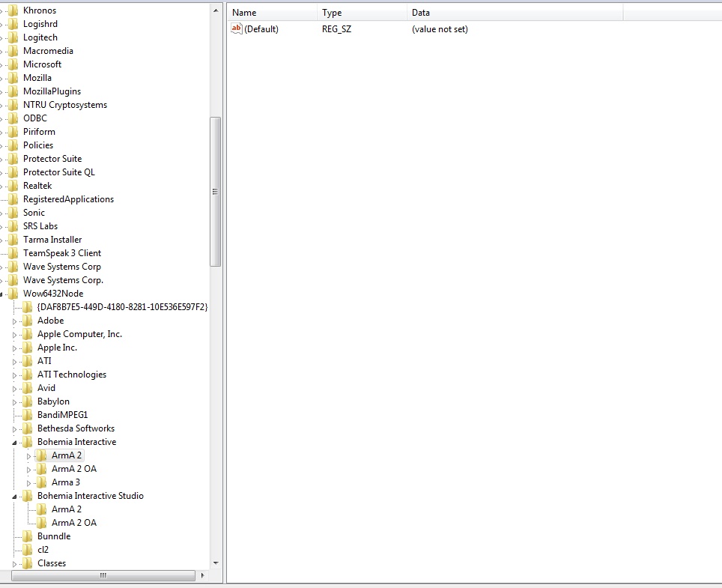Click the Arma 3 folder icon
This screenshot has height=588, width=722.
pyautogui.click(x=42, y=482)
